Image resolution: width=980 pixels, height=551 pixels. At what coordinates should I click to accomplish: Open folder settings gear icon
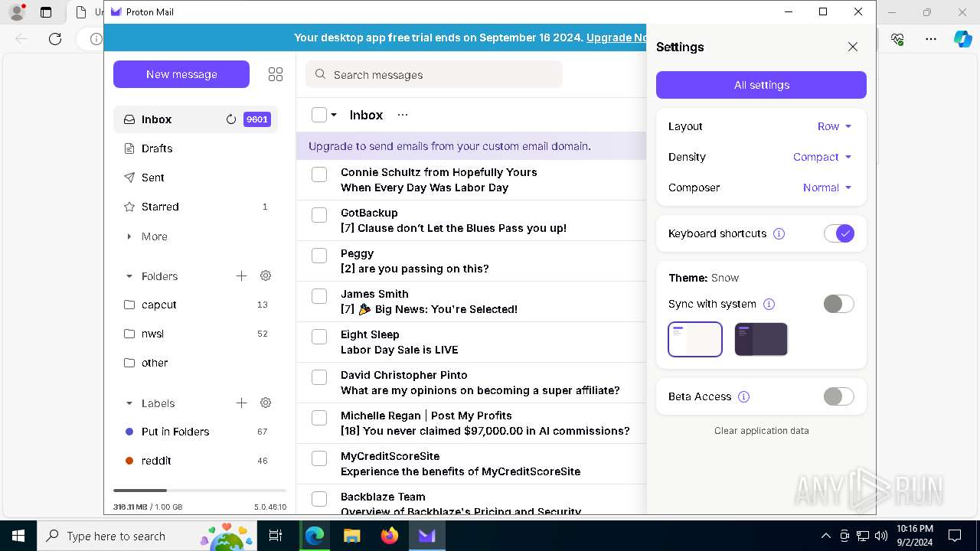[x=266, y=275]
